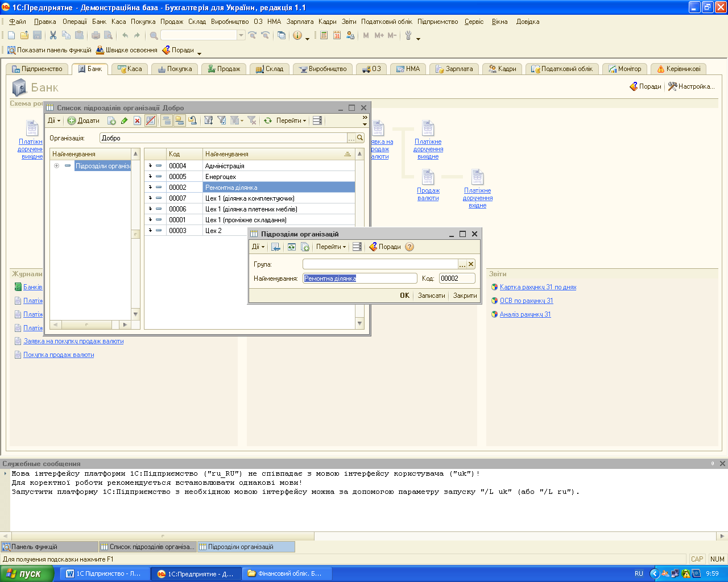Open Фінансовий облік folder in taskbar
728x582 pixels.
click(x=287, y=573)
